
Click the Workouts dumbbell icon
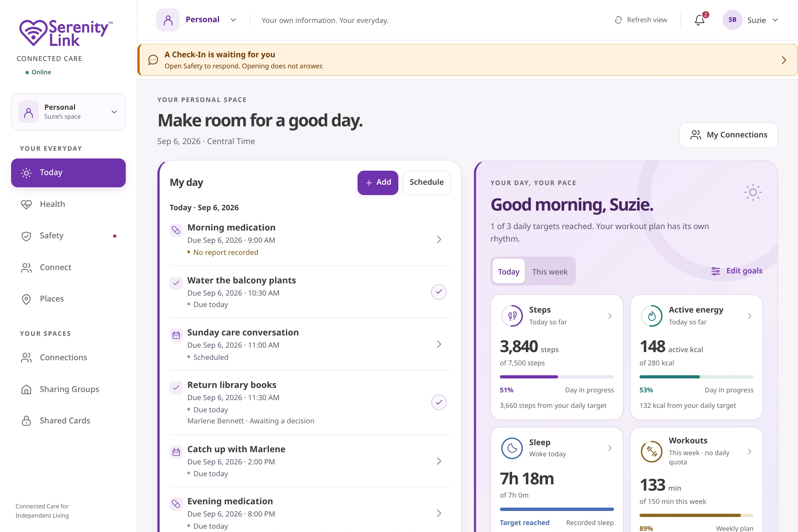[652, 451]
